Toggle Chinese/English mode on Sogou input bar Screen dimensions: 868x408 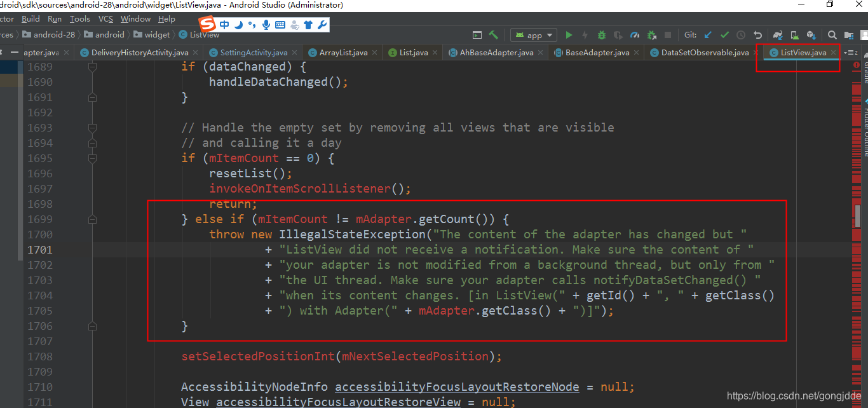click(224, 26)
